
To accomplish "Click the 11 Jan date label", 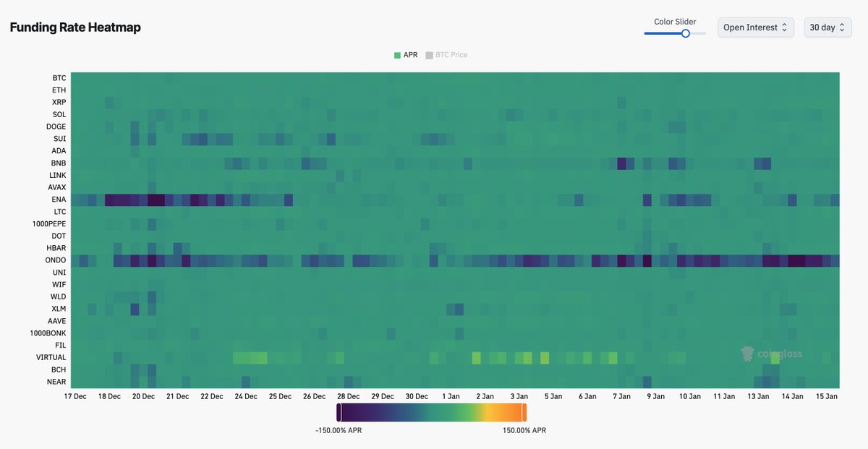I will point(724,396).
